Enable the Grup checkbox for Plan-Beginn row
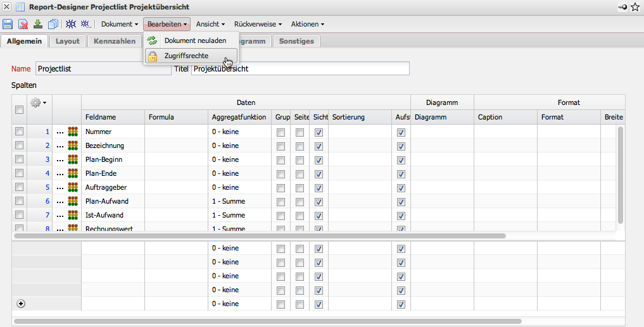The image size is (644, 327). point(281,160)
